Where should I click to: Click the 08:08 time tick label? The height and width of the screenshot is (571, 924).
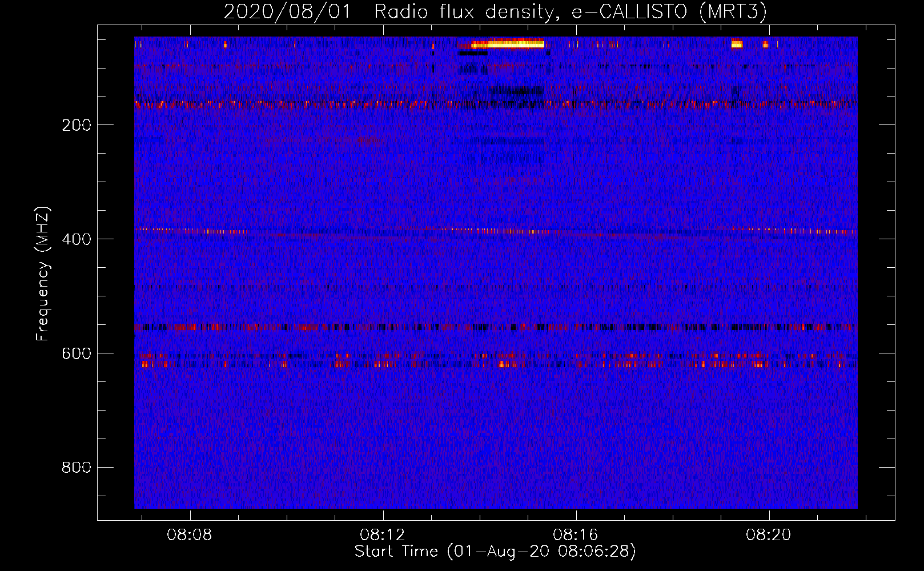pyautogui.click(x=189, y=535)
